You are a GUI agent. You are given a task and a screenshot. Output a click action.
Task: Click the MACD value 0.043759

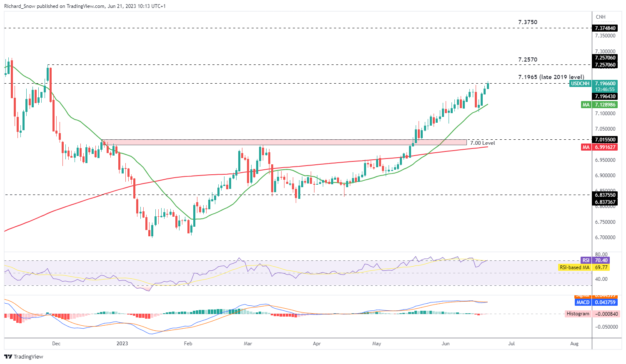[x=605, y=302]
